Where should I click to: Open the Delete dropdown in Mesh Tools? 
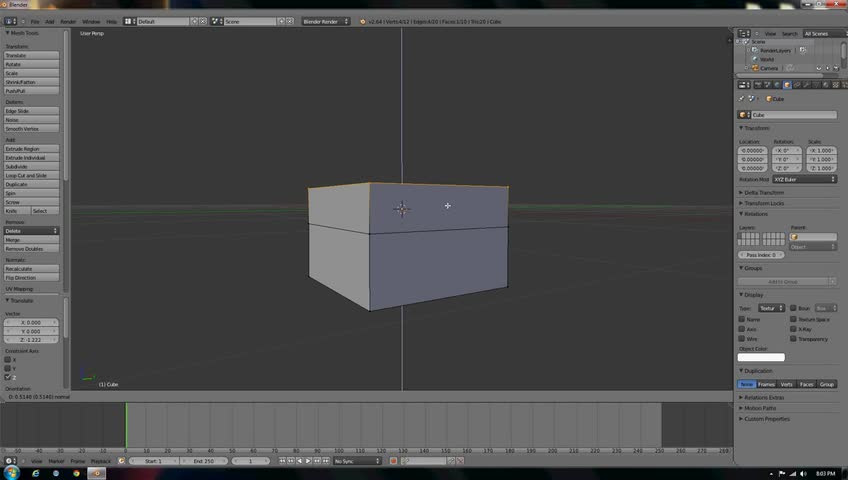(31, 231)
